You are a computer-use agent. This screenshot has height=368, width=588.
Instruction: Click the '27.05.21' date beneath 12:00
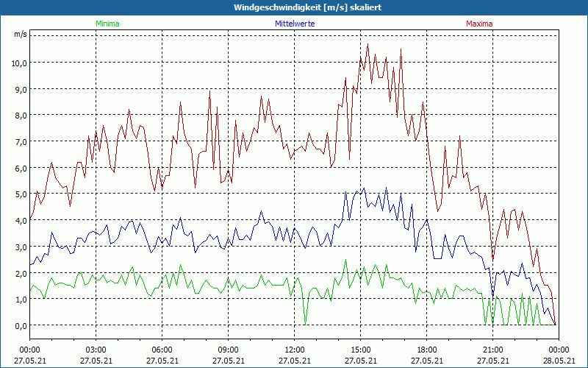pyautogui.click(x=295, y=361)
